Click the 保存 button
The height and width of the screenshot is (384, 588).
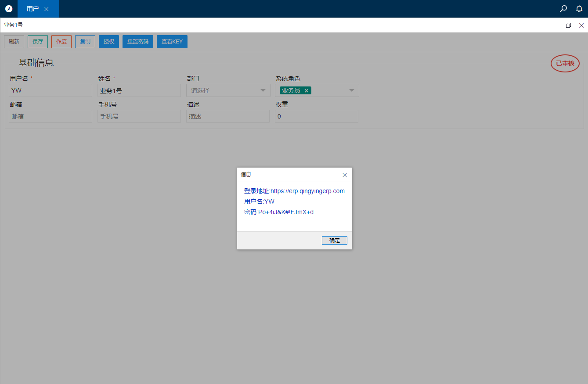(38, 42)
